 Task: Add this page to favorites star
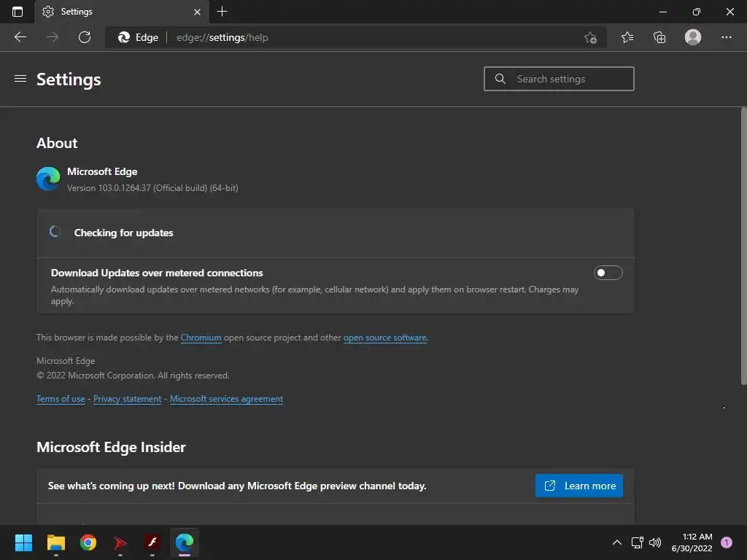click(x=590, y=38)
